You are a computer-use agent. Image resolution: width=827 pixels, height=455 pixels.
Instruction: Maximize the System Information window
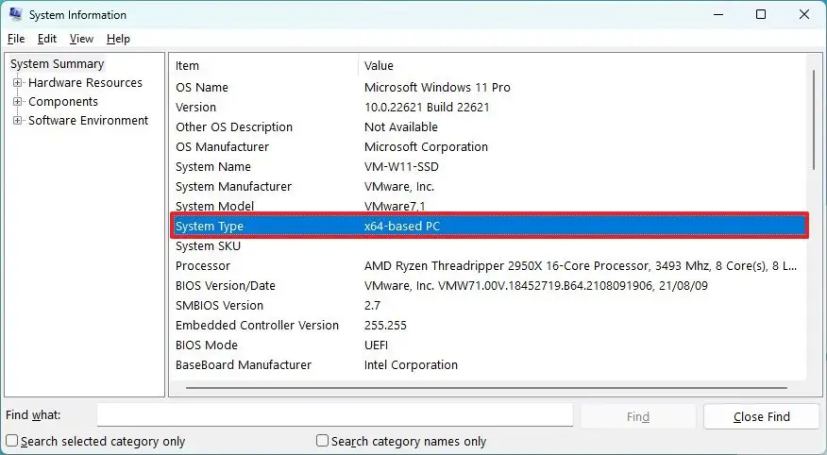pos(761,14)
